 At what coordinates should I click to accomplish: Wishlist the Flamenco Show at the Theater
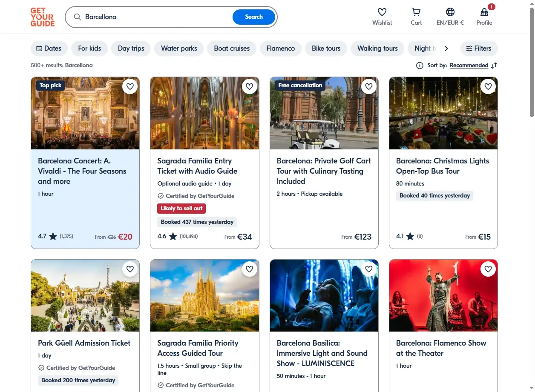(488, 269)
